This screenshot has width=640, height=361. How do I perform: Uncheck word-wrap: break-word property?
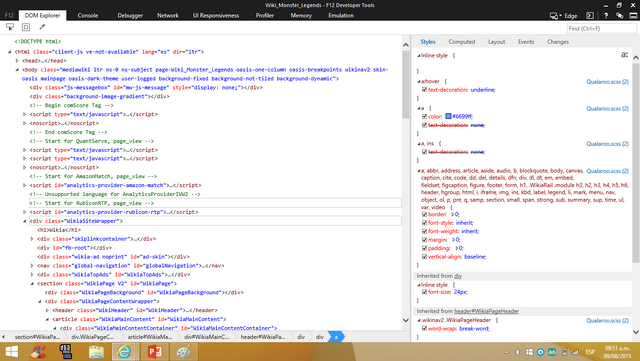[x=424, y=328]
